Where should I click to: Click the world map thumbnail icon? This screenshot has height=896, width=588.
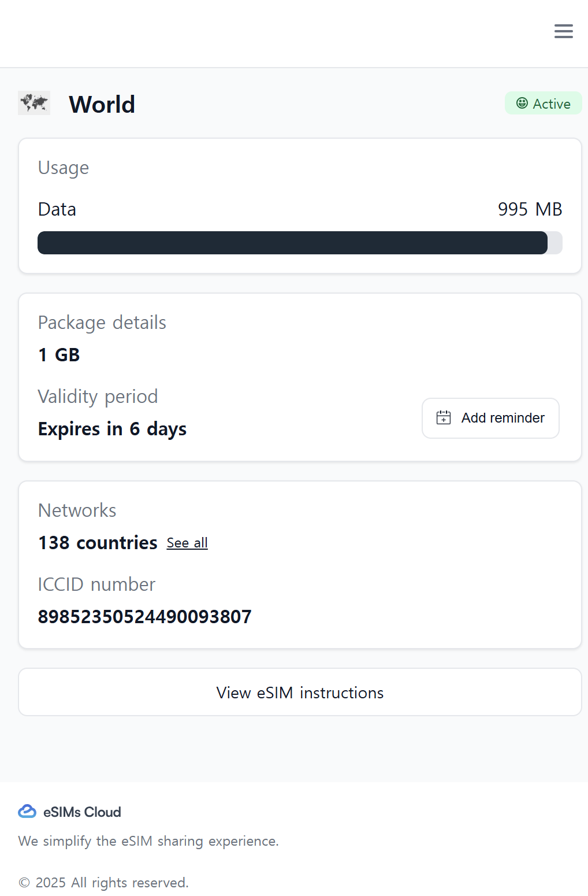[x=34, y=103]
